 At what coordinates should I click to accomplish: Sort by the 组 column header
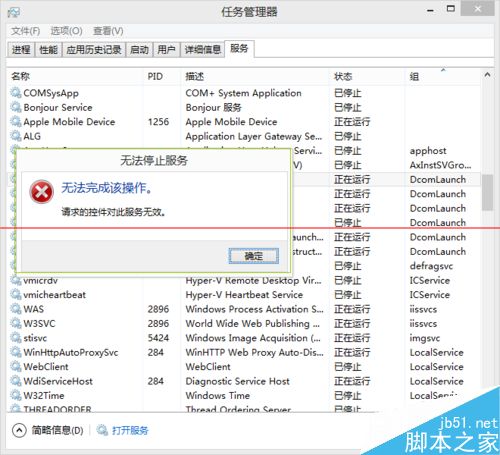(414, 76)
